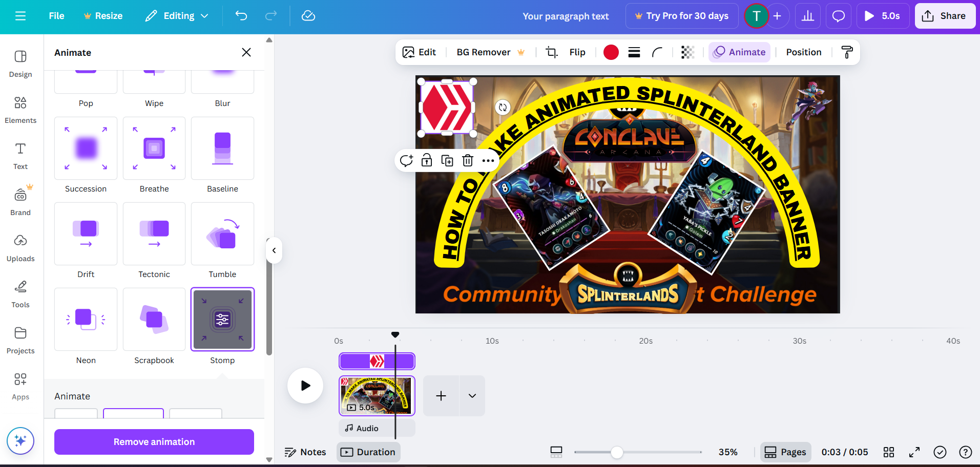Expand the add page options chevron

pyautogui.click(x=472, y=396)
